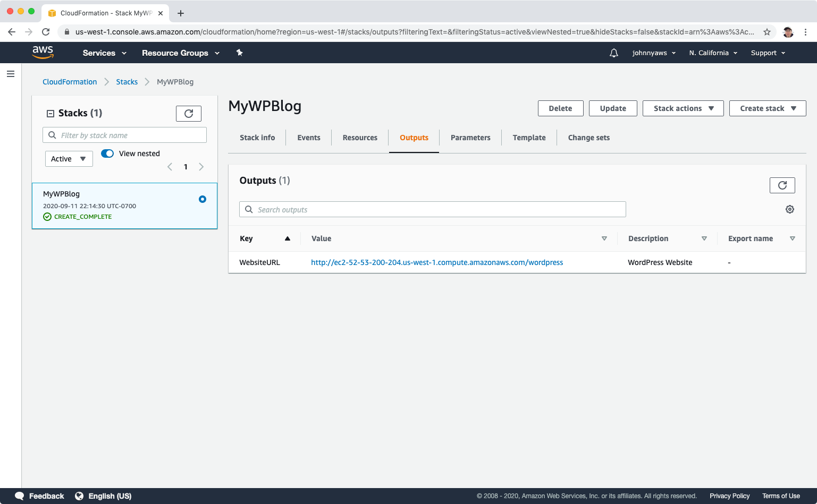Switch to the Stack info tab

coord(257,138)
